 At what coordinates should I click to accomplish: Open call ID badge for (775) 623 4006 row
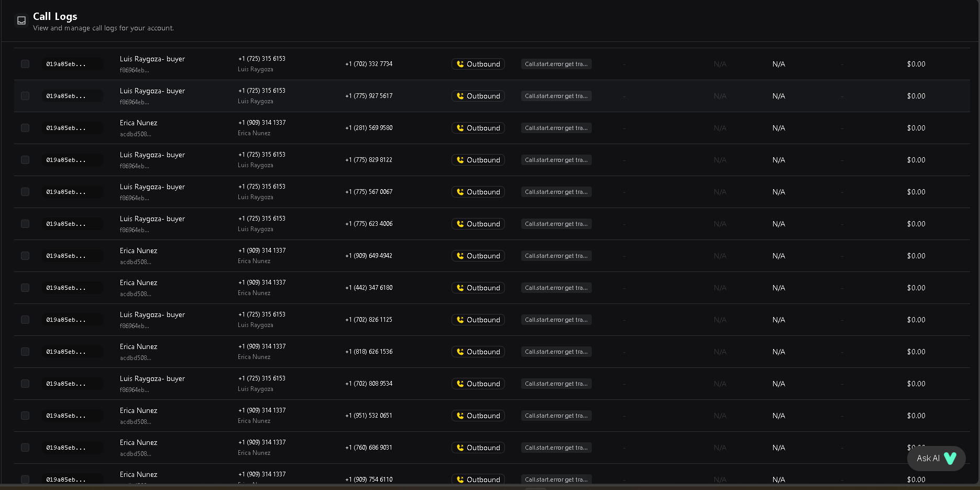66,224
